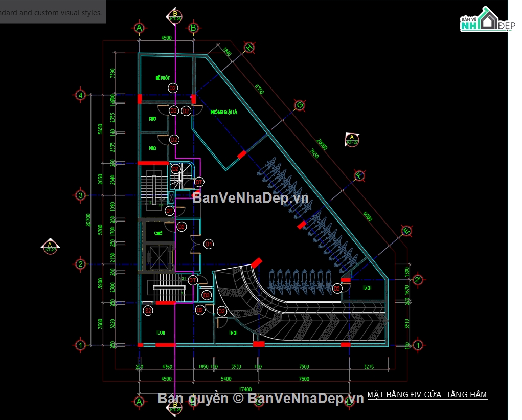Click the grid axis bubble numbered 4
The width and height of the screenshot is (522, 420).
click(80, 95)
